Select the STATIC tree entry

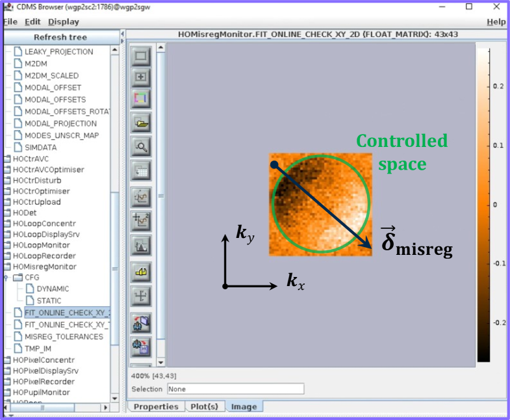(x=49, y=300)
